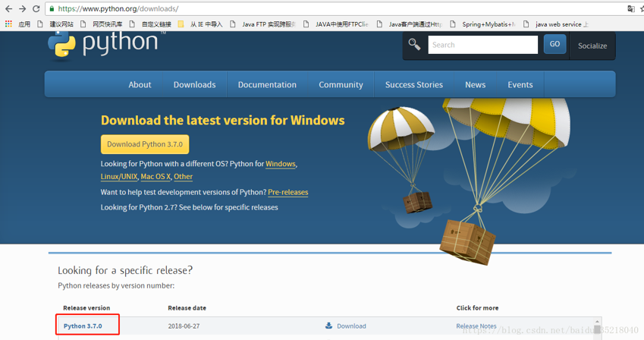Screen dimensions: 644x340
Task: Click the GO search button
Action: 554,44
